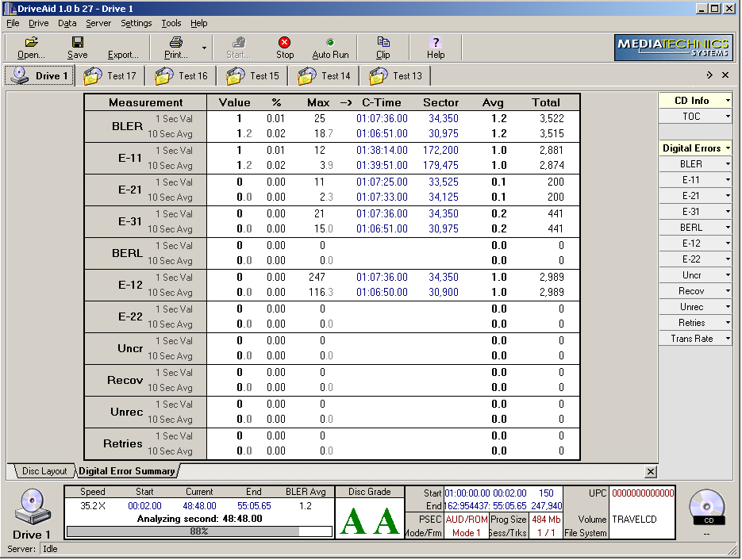Open the Settings menu
Image resolution: width=742 pixels, height=560 pixels.
tap(136, 23)
